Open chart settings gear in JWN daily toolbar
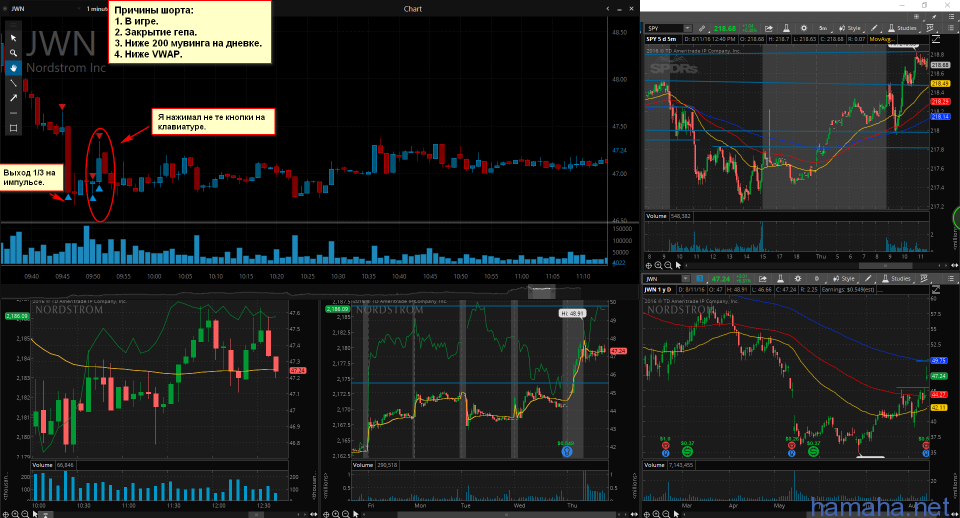 tap(798, 279)
